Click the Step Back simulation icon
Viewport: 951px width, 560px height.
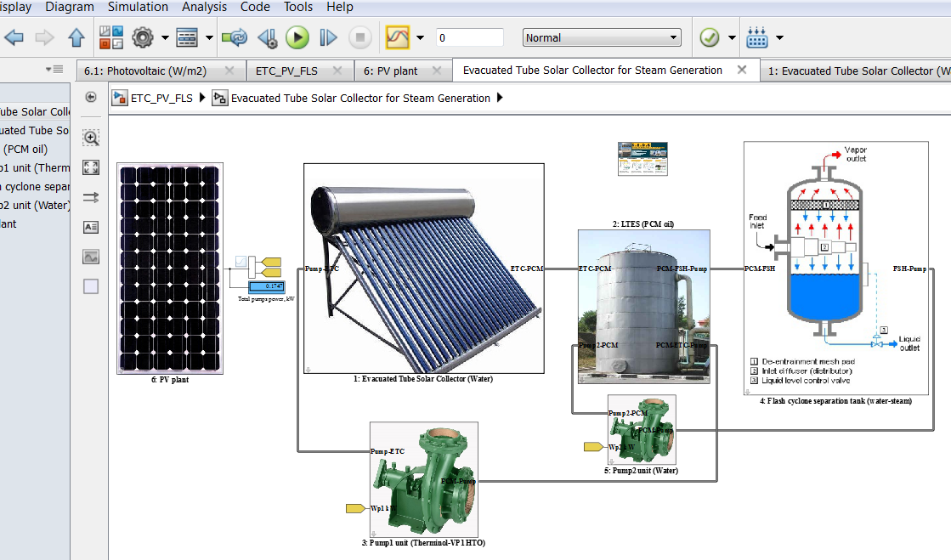click(268, 37)
